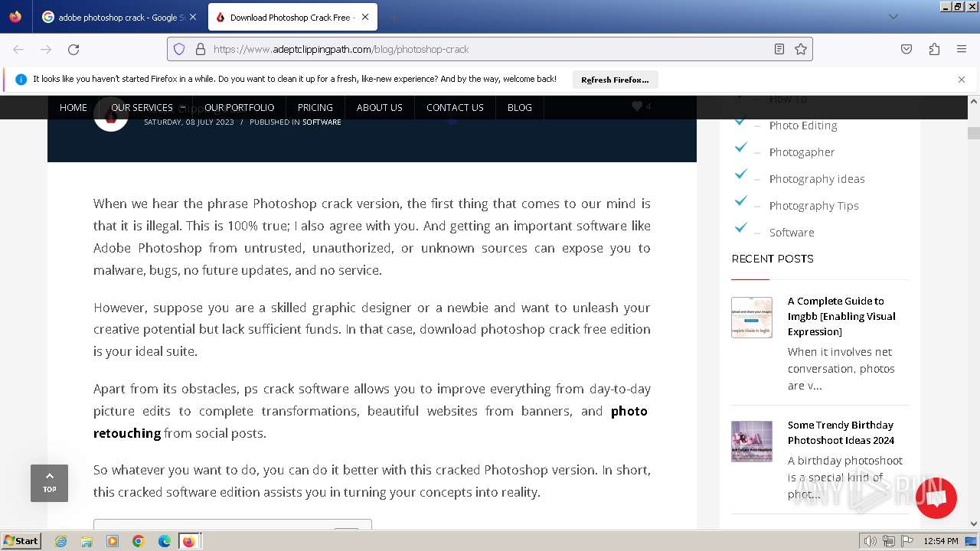Open PRICING page
Screen dimensions: 980x551
[315, 107]
